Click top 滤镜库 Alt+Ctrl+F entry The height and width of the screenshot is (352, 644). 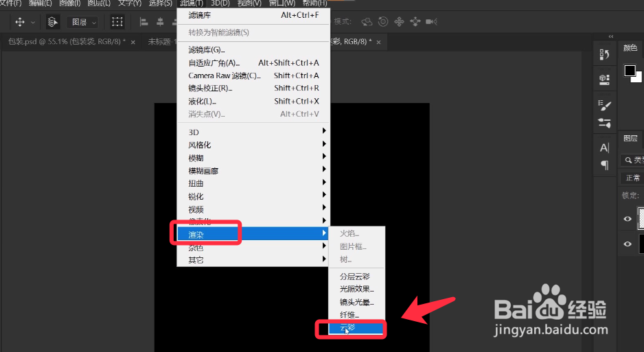pos(253,15)
